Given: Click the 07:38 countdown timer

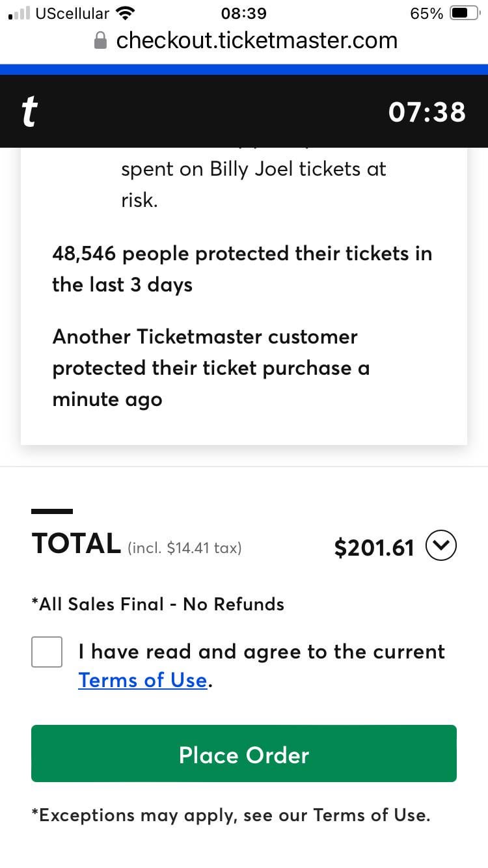Looking at the screenshot, I should pyautogui.click(x=427, y=112).
